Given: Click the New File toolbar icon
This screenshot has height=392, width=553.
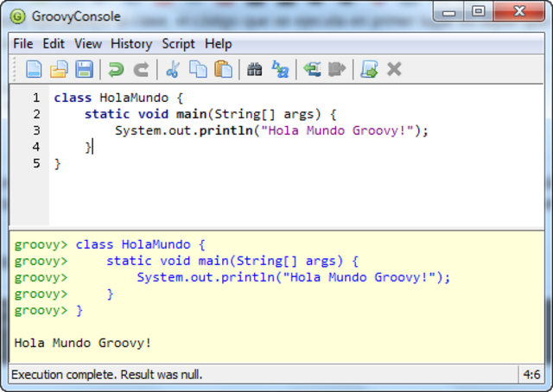Looking at the screenshot, I should [34, 69].
